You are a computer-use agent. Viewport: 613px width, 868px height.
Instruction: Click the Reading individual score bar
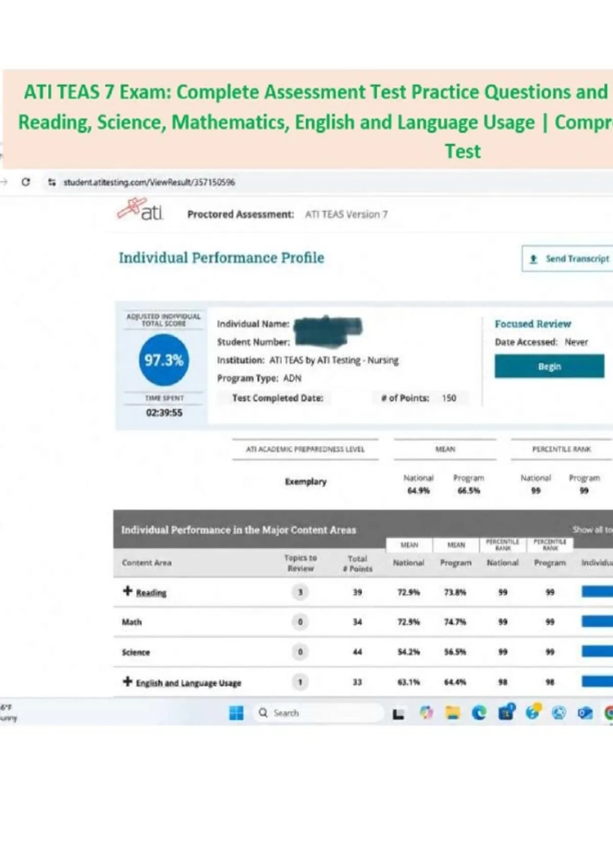point(597,592)
